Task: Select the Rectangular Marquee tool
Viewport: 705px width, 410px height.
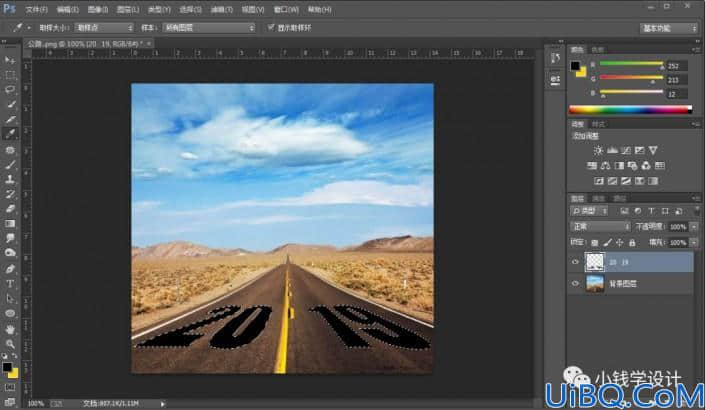Action: coord(10,75)
